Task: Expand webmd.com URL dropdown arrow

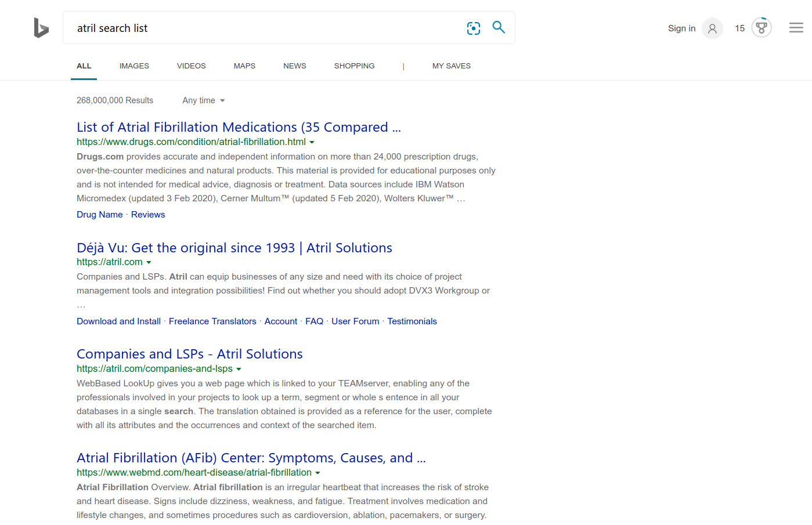Action: (317, 473)
